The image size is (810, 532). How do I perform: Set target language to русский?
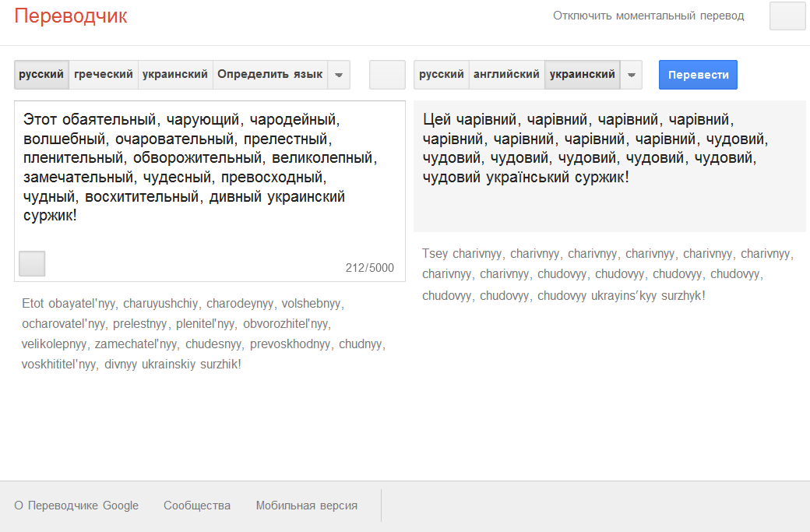(x=442, y=75)
